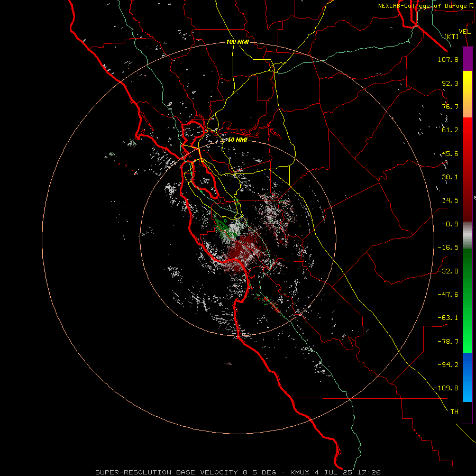Click the -63.1 value on the velocity scale
The image size is (476, 476).
(448, 318)
